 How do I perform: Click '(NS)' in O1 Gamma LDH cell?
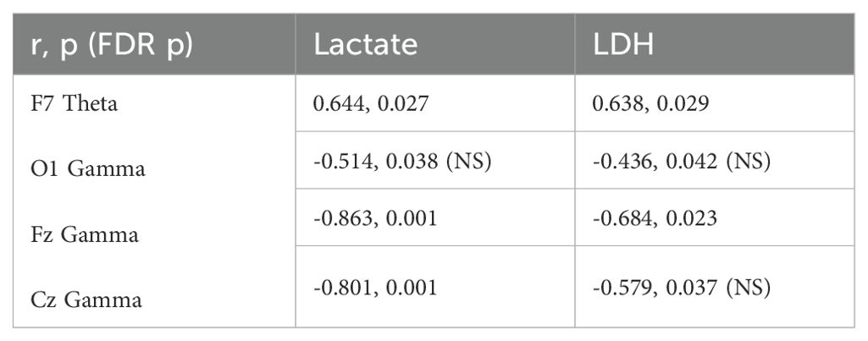746,160
